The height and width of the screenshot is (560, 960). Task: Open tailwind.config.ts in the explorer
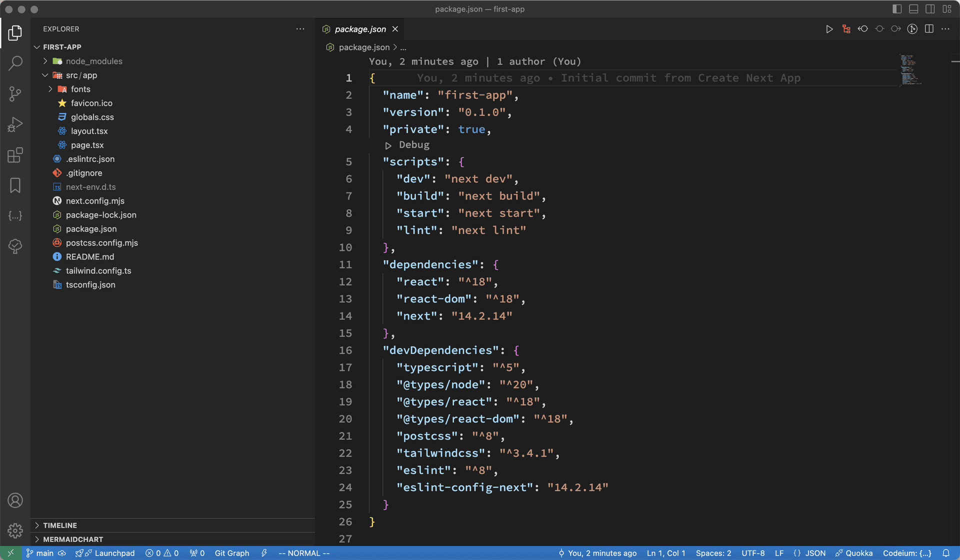(x=173, y=270)
